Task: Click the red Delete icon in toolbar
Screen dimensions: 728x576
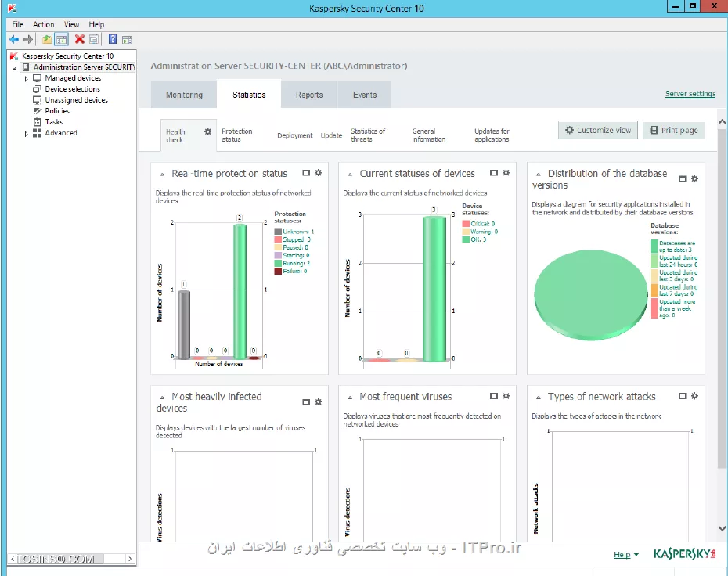Action: click(x=80, y=39)
